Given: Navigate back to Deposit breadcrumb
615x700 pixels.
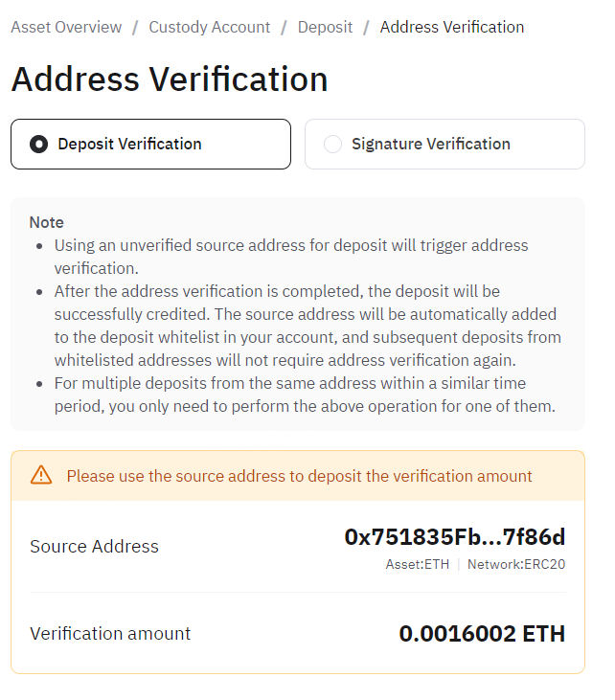Looking at the screenshot, I should (x=325, y=27).
